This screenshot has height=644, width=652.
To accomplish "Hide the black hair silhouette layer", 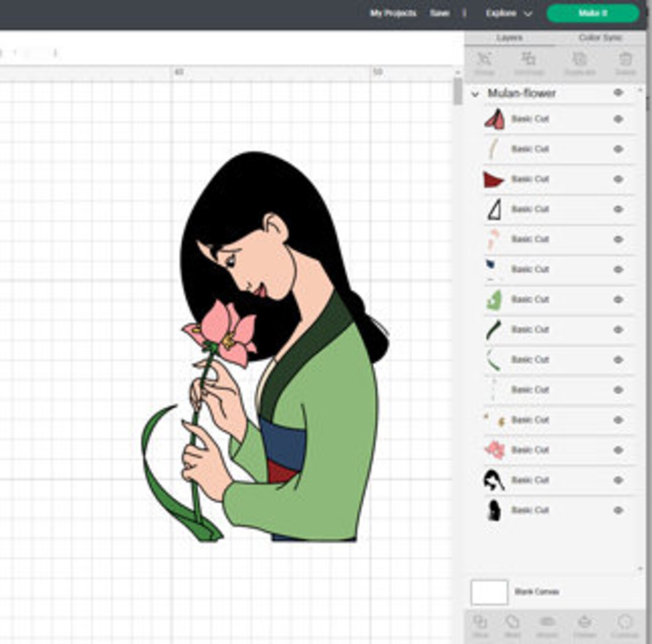I will pos(618,510).
